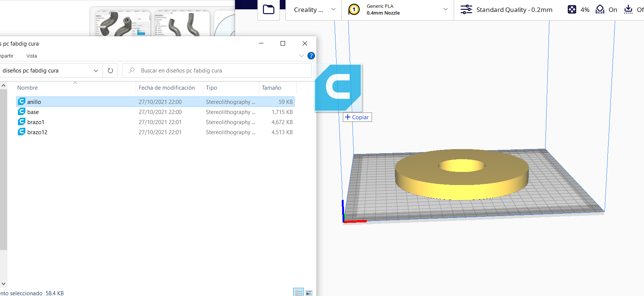This screenshot has width=644, height=296.
Task: Click the 4,513 KB size cell
Action: coord(282,132)
